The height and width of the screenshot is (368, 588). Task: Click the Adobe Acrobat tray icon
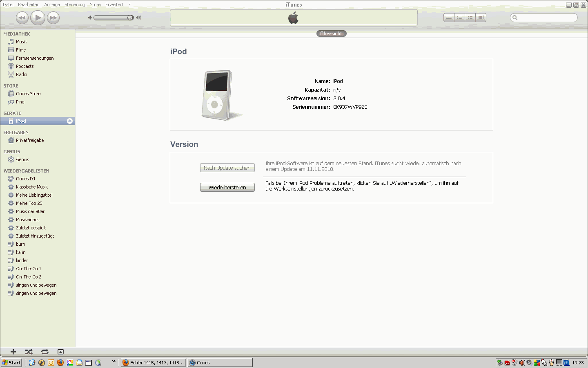tap(507, 363)
